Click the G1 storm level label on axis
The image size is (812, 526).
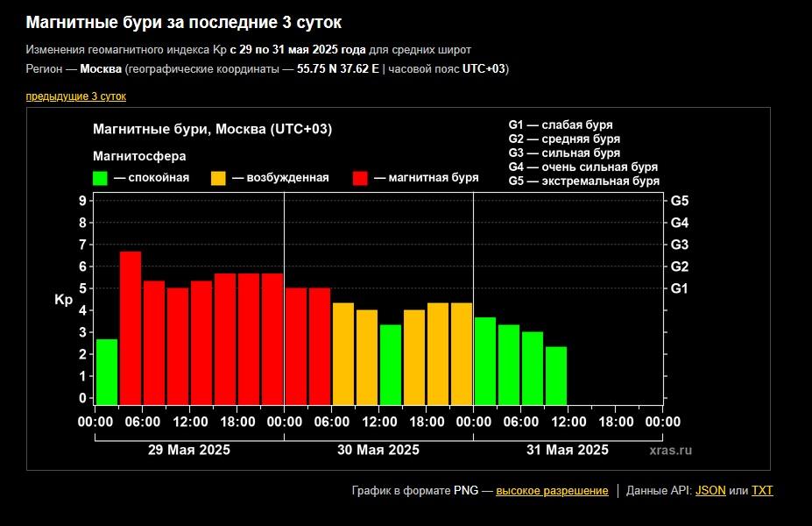680,288
